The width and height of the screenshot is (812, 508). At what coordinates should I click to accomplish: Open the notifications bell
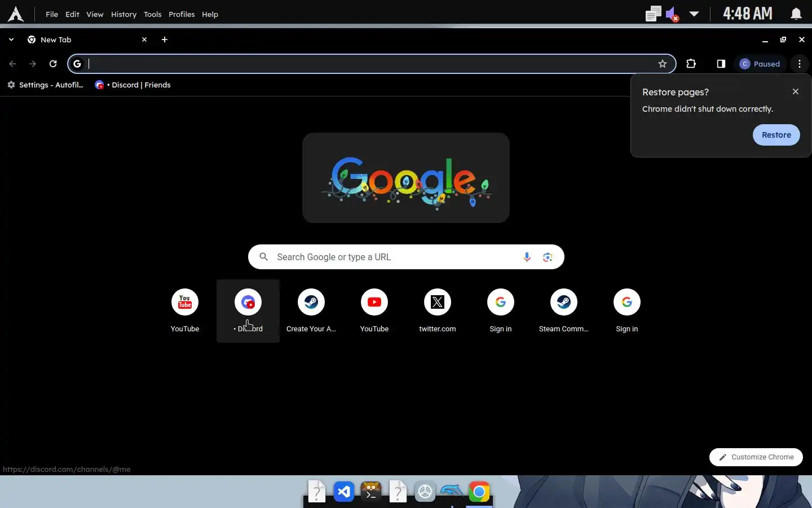click(796, 14)
